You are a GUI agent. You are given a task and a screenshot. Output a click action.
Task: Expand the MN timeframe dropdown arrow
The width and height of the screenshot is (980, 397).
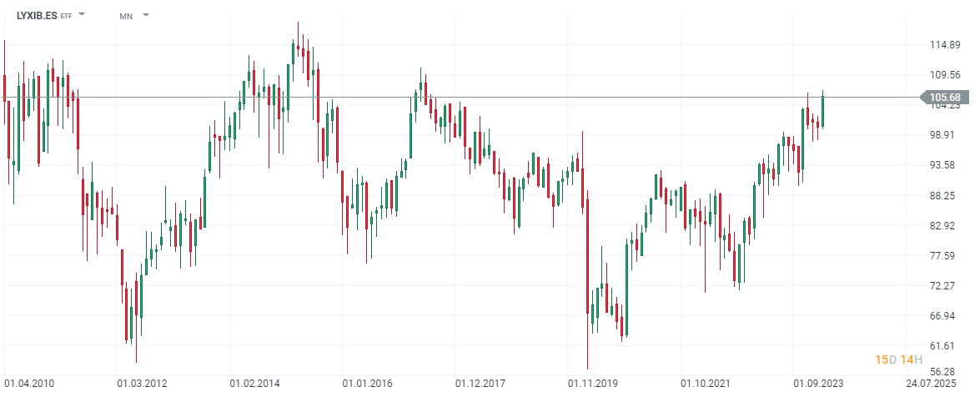(146, 15)
